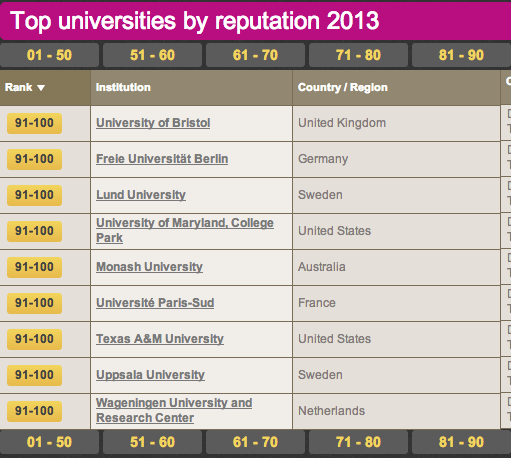
Task: Click the 91-100 badge for University of Bristol
Action: coord(34,123)
